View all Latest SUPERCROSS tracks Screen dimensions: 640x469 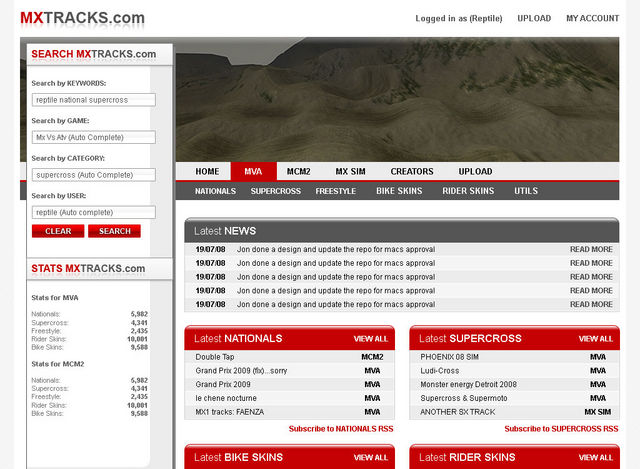point(595,339)
